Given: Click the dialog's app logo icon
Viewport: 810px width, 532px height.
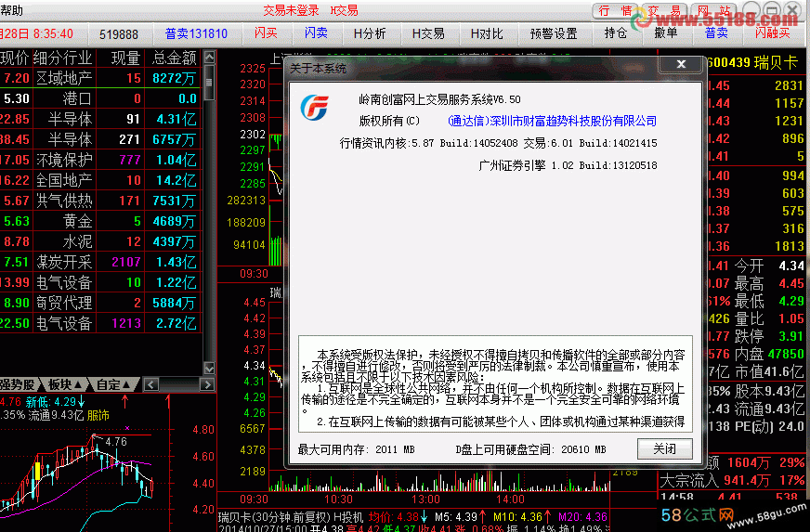Looking at the screenshot, I should click(315, 108).
